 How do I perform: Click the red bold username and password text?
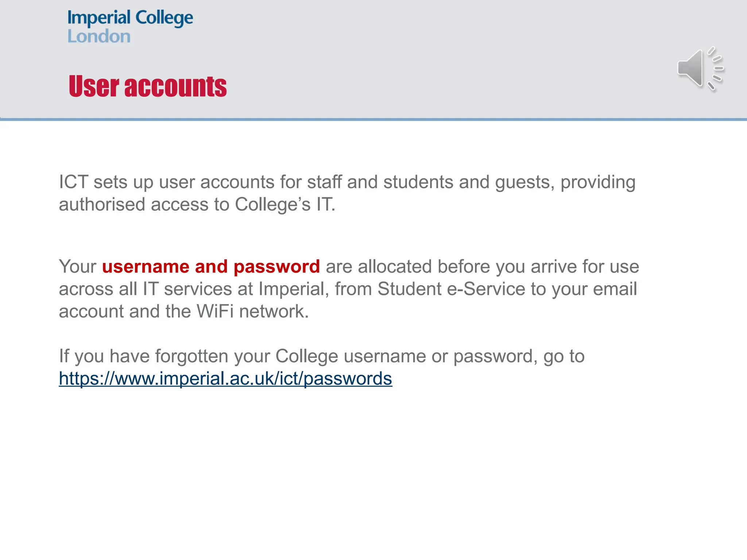(x=211, y=267)
